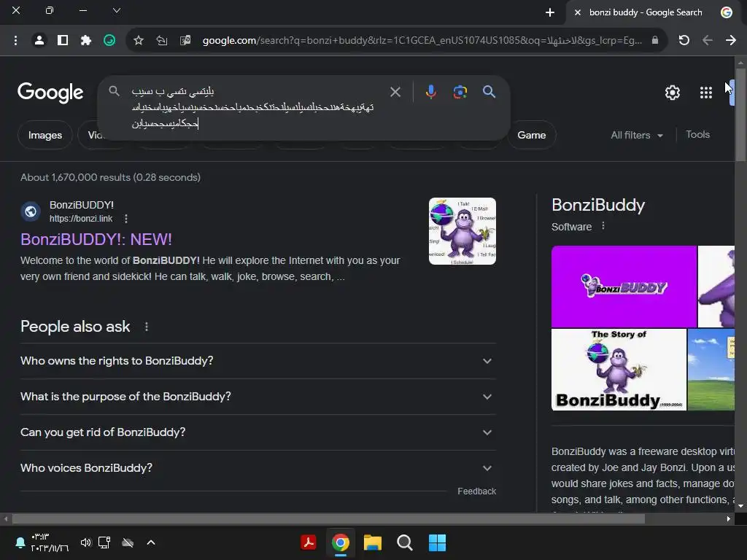Open options beside Software in knowledge panel
This screenshot has height=560, width=747.
603,226
